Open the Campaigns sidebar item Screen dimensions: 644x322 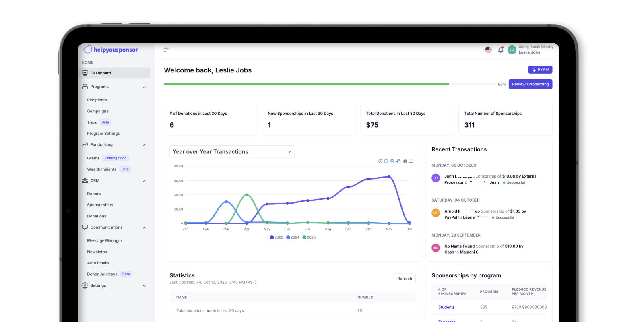(x=98, y=111)
